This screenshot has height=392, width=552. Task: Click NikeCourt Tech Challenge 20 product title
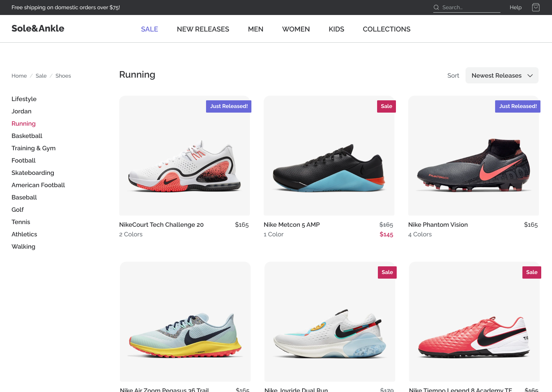pyautogui.click(x=161, y=224)
